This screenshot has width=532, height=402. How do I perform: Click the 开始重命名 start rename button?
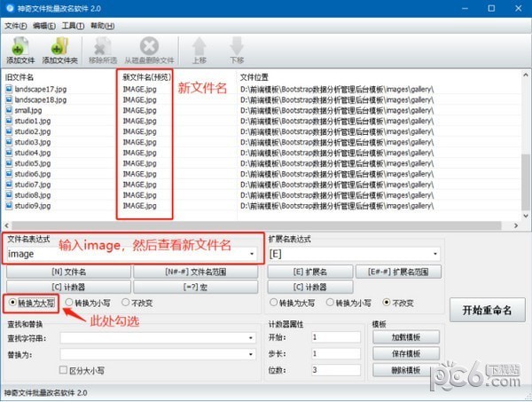[487, 310]
